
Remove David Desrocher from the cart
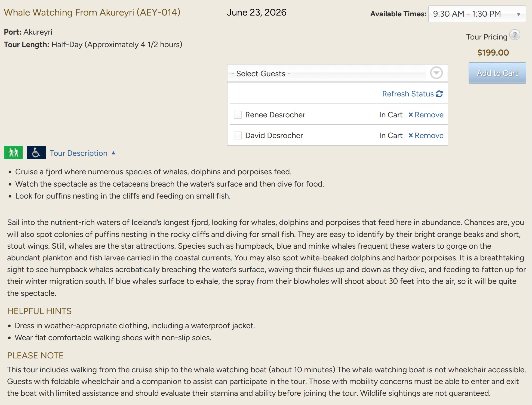tap(429, 135)
